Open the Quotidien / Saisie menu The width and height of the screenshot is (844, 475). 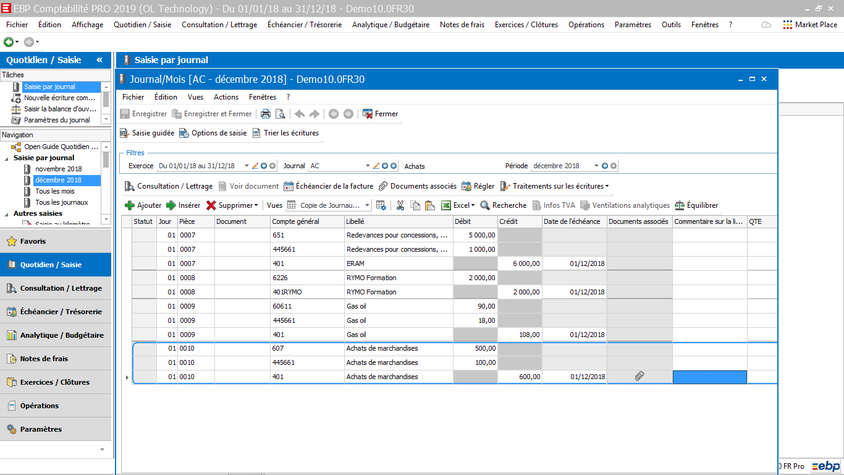pyautogui.click(x=142, y=25)
